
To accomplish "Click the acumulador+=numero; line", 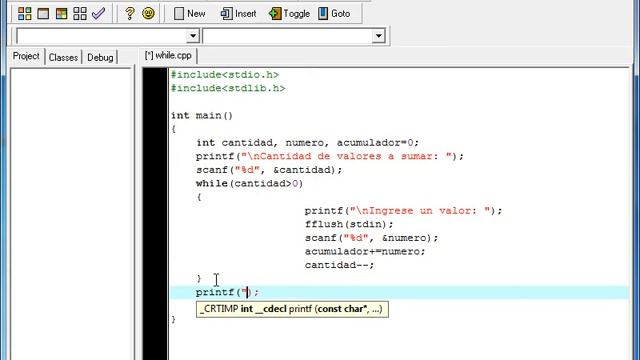I will (x=365, y=251).
